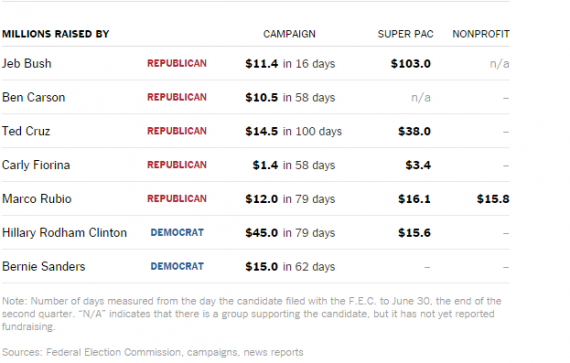Click the Jeb Bush candidate name
The image size is (570, 363).
tap(27, 64)
